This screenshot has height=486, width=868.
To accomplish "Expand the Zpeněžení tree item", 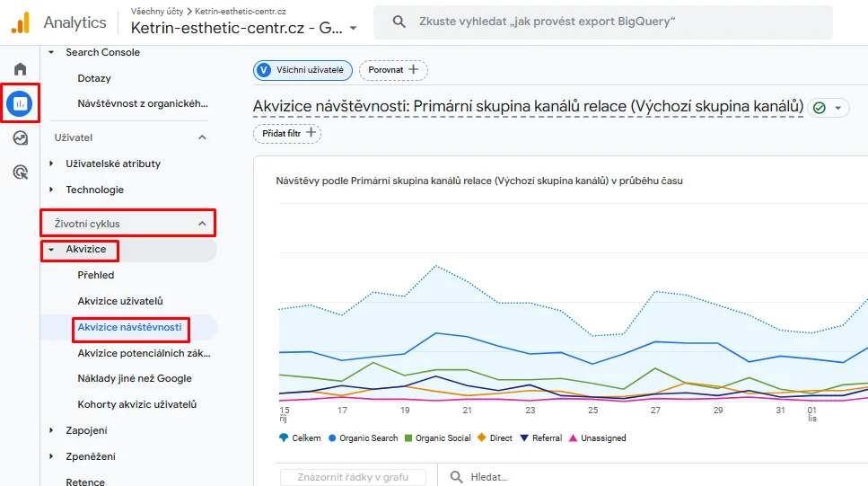I will point(51,456).
